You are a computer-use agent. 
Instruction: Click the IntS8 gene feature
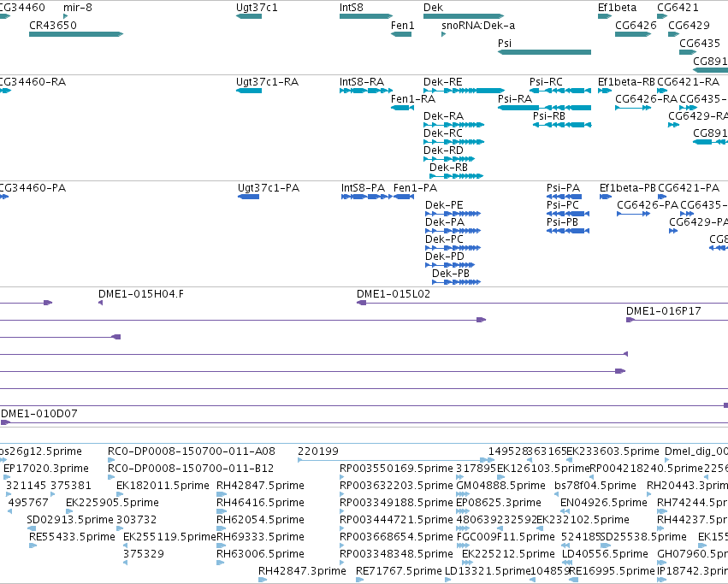click(366, 16)
